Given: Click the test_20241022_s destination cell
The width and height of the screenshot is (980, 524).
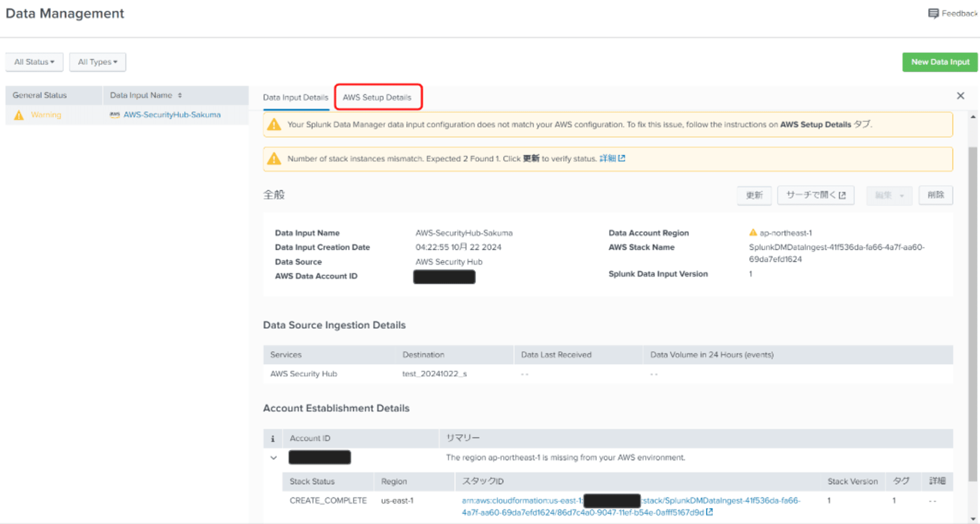Looking at the screenshot, I should coord(435,374).
